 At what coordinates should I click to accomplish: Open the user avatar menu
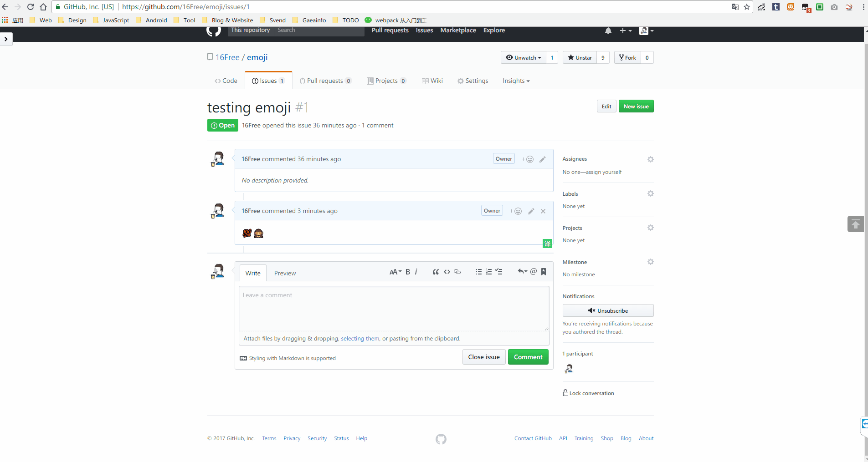[647, 30]
